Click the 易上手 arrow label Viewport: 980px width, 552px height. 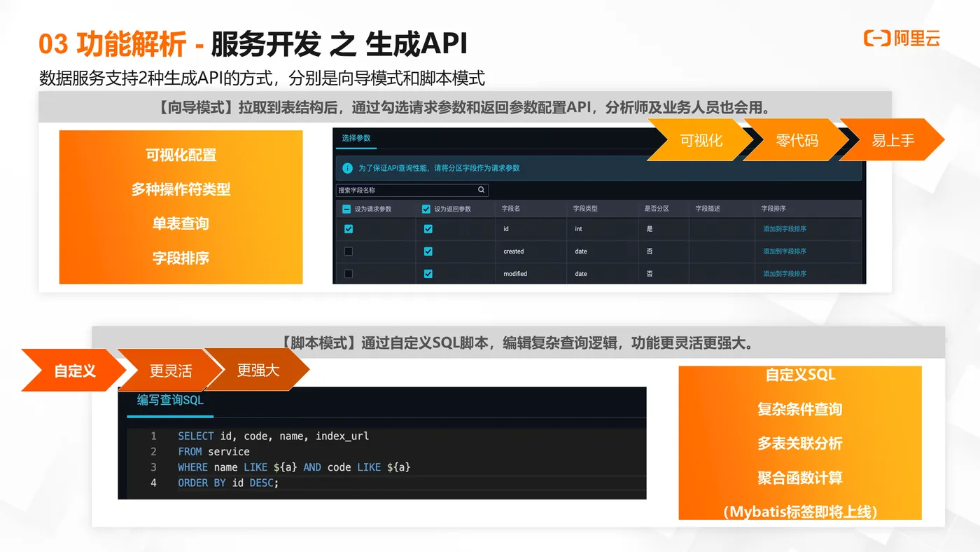[893, 140]
